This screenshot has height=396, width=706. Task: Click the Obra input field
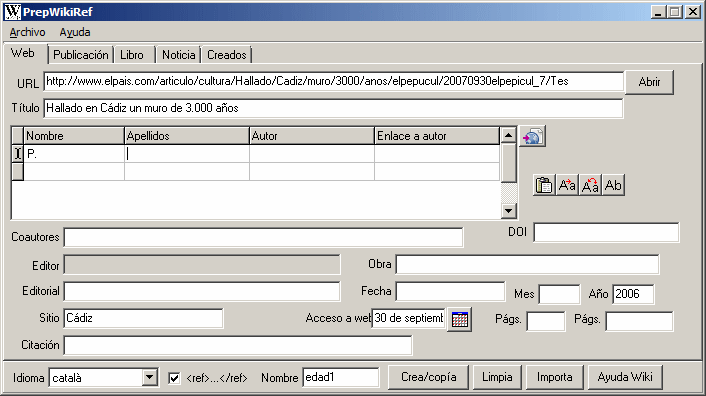(527, 265)
